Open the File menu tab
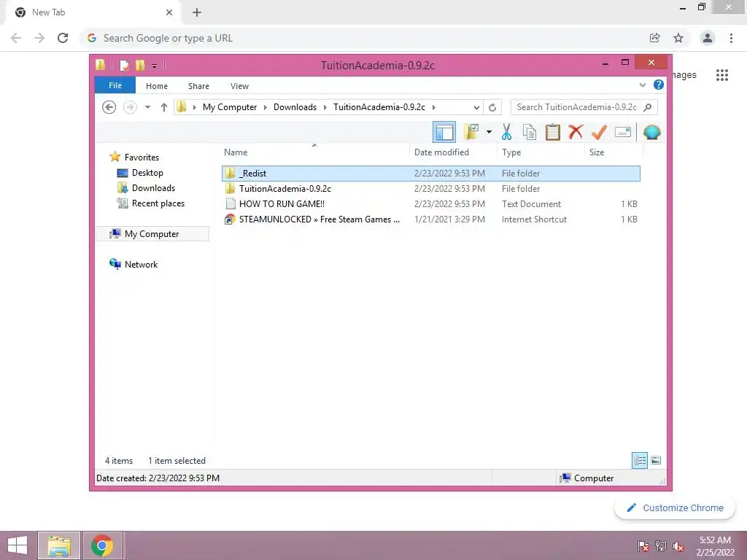Viewport: 747px width, 560px height. [115, 85]
